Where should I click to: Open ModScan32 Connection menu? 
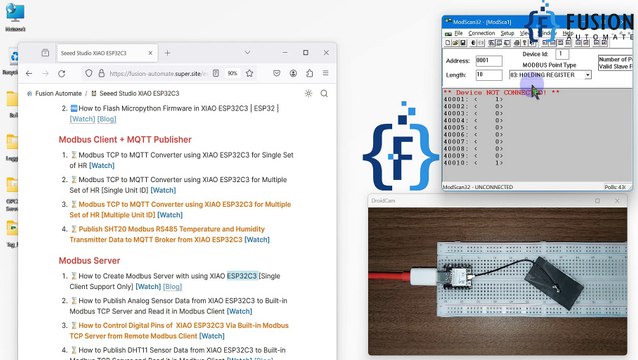[481, 33]
